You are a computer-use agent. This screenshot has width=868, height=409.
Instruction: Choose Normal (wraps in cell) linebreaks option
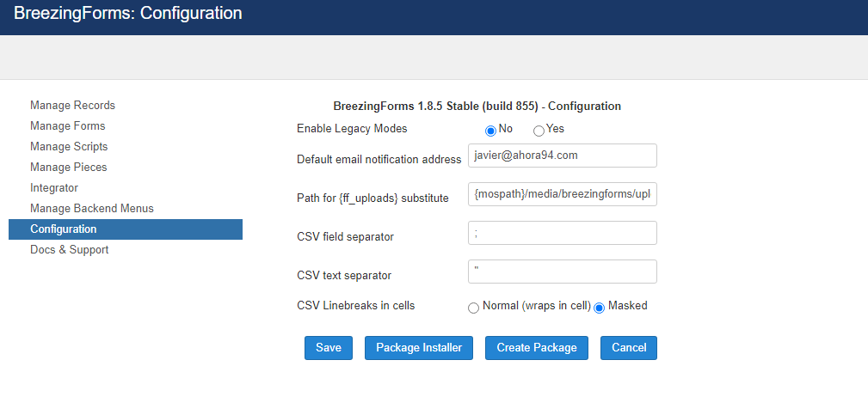(x=473, y=308)
